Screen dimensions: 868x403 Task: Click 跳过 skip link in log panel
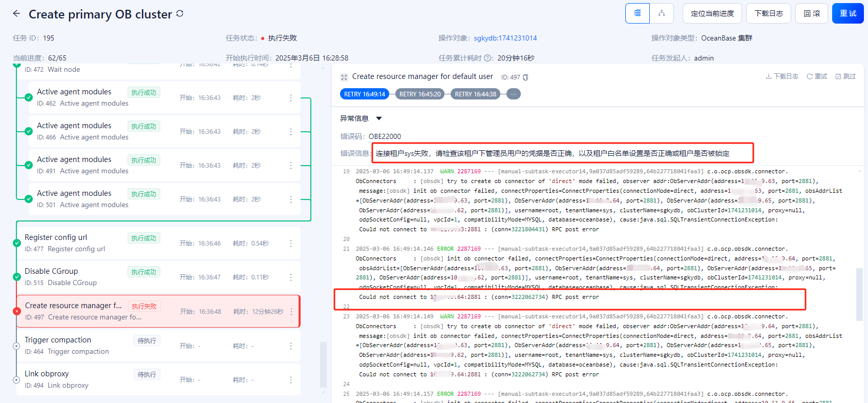click(845, 76)
